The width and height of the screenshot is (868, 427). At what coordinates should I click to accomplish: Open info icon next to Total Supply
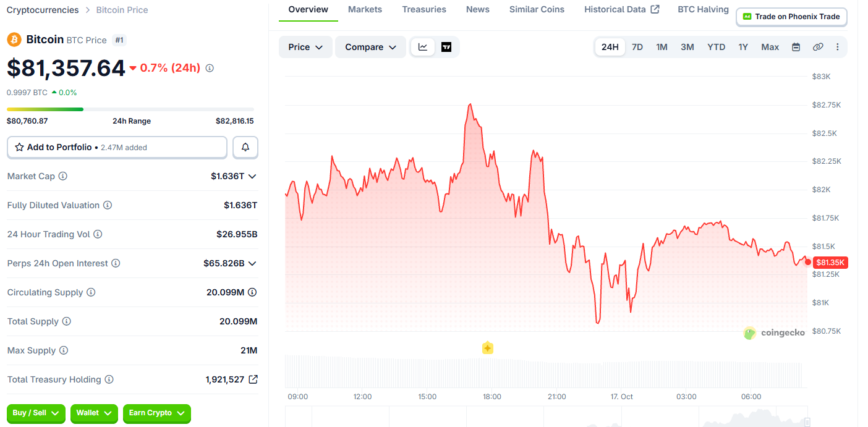click(67, 321)
